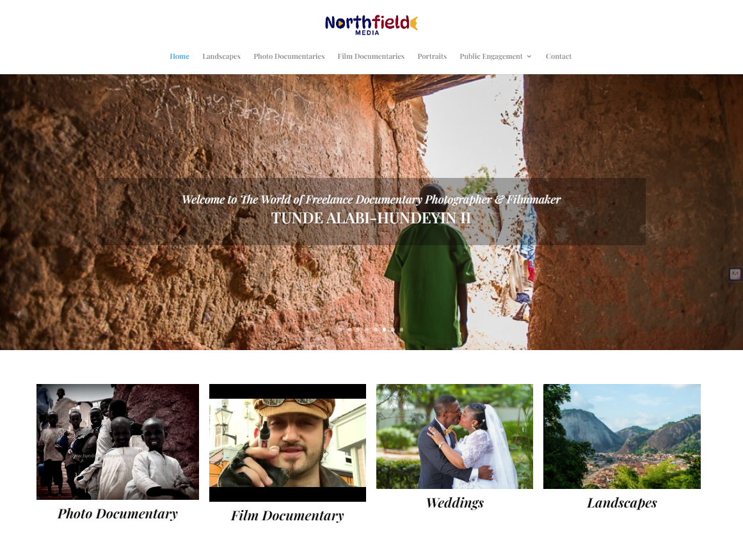Select the active sixth slider dot
Image resolution: width=743 pixels, height=560 pixels.
384,329
